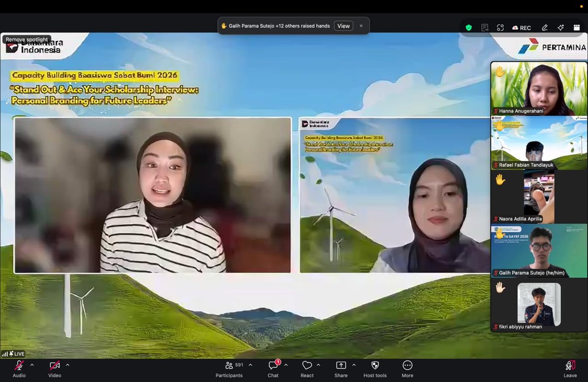Click the green encryption shield icon
This screenshot has height=382, width=588.
[x=469, y=28]
